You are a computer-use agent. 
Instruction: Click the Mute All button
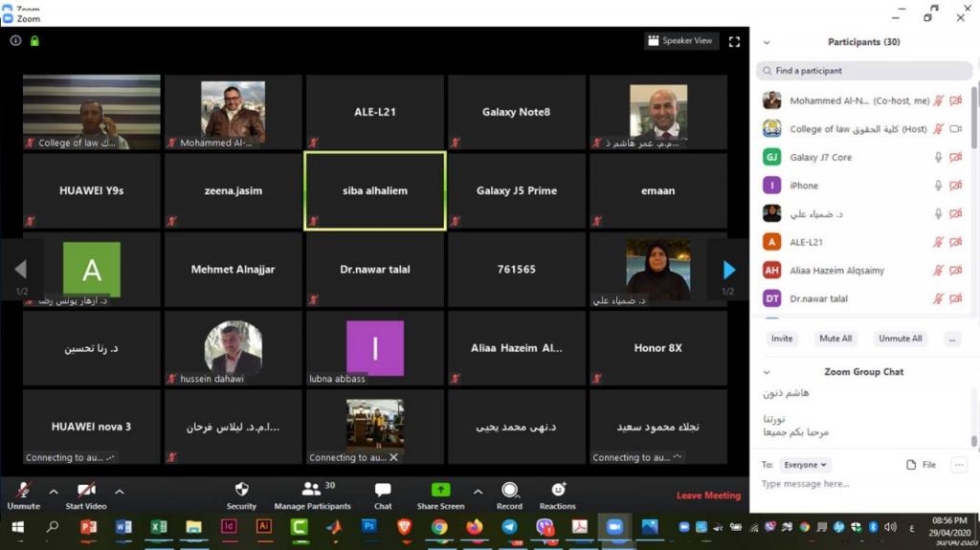coord(835,339)
